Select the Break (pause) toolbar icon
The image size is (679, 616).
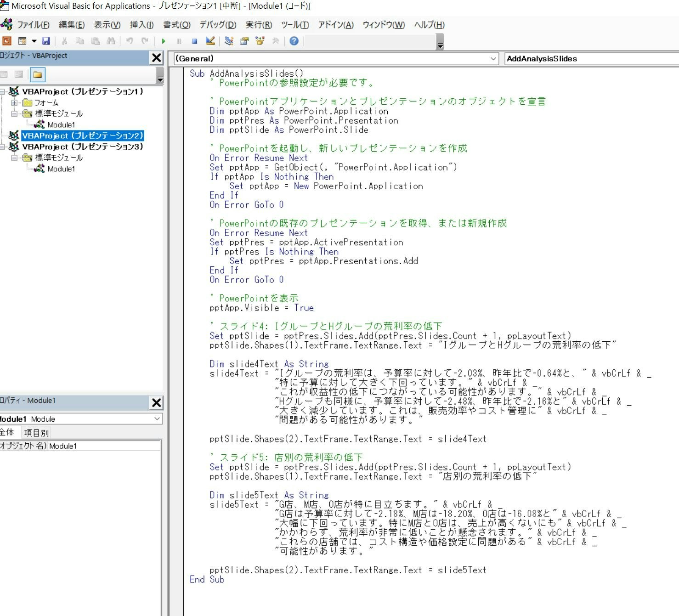[x=179, y=41]
